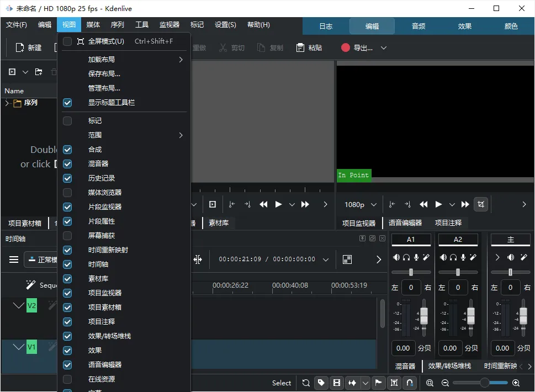
Task: Open the 监视器 menu
Action: tap(169, 24)
